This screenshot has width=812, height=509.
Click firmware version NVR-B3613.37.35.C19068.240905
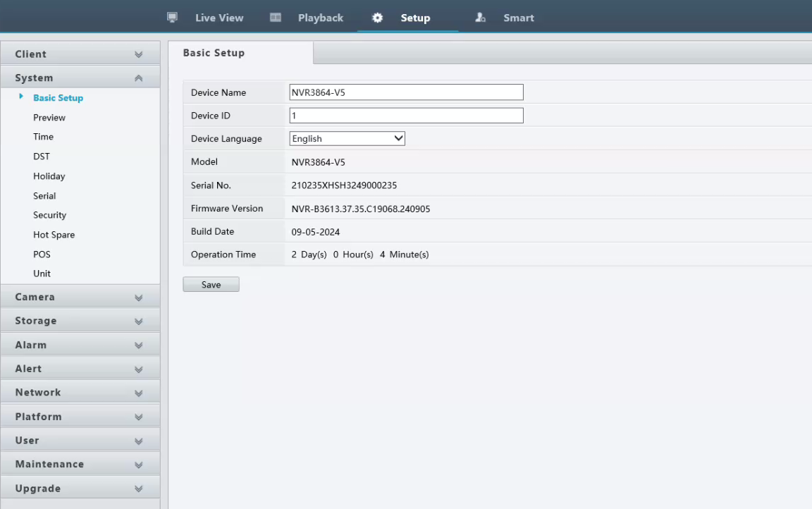360,209
